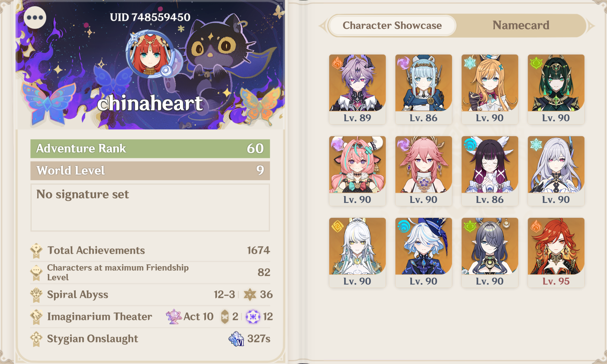Open the three-dots options menu
The image size is (607, 364).
coord(35,18)
